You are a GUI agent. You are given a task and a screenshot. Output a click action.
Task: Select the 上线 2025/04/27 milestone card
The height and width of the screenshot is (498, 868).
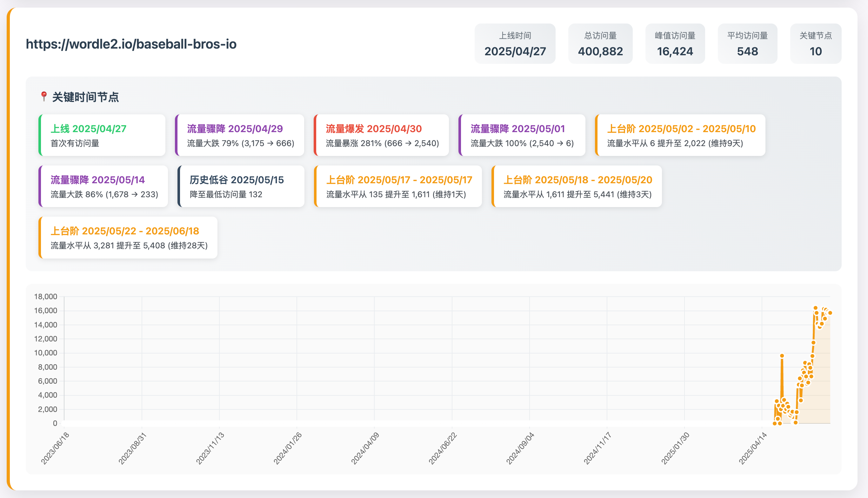102,135
